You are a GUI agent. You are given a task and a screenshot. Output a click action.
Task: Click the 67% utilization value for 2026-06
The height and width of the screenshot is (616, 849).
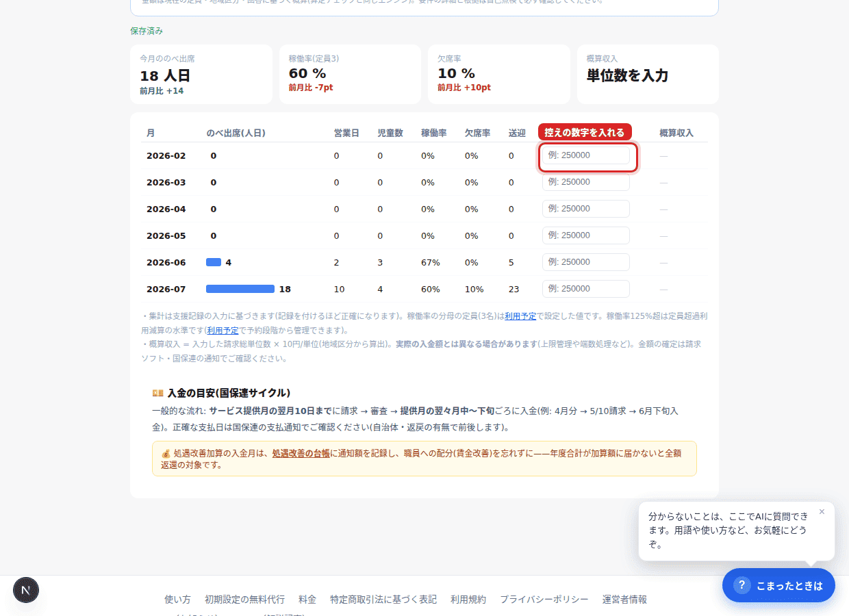430,263
